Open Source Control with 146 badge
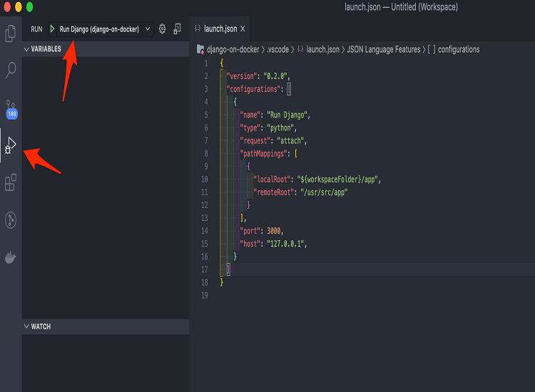Image resolution: width=535 pixels, height=392 pixels. point(11,108)
